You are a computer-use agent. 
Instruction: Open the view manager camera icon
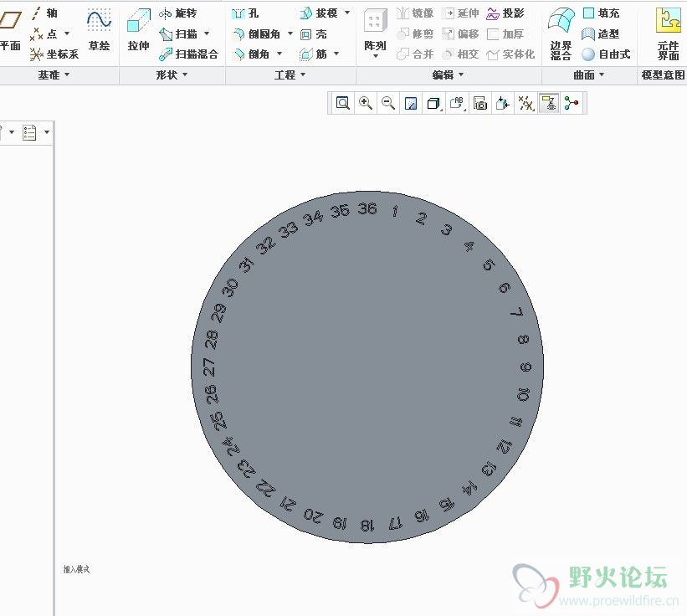[x=480, y=104]
